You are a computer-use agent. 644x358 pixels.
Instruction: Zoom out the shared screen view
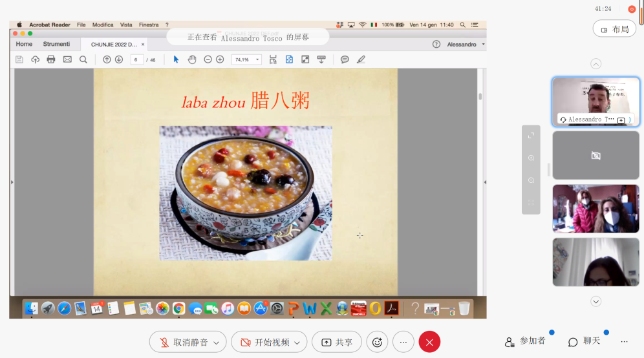[x=531, y=181]
